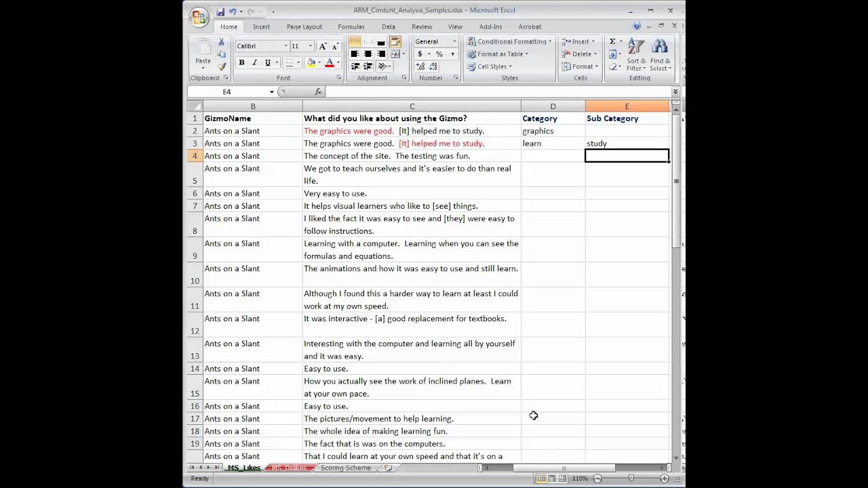This screenshot has height=488, width=868.
Task: Click the Format cells button
Action: pyautogui.click(x=580, y=66)
